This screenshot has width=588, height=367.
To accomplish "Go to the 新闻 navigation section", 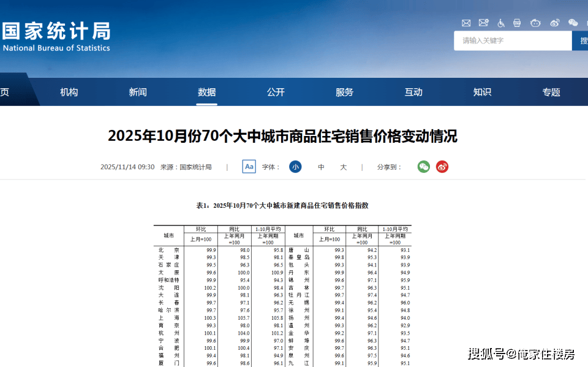I will click(138, 92).
